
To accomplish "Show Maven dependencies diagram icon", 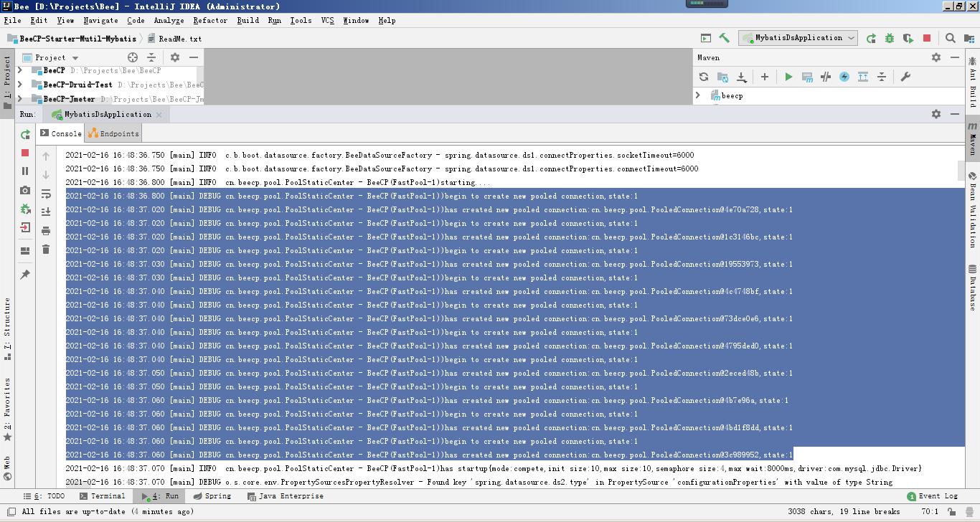I will pyautogui.click(x=863, y=77).
